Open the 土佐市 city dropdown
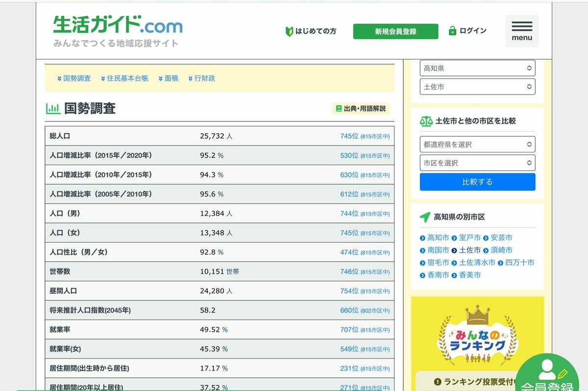 click(x=477, y=87)
